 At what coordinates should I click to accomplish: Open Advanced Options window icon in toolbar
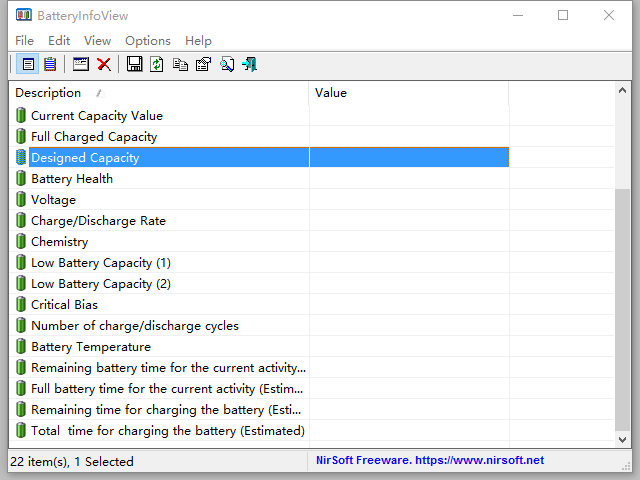pos(81,65)
